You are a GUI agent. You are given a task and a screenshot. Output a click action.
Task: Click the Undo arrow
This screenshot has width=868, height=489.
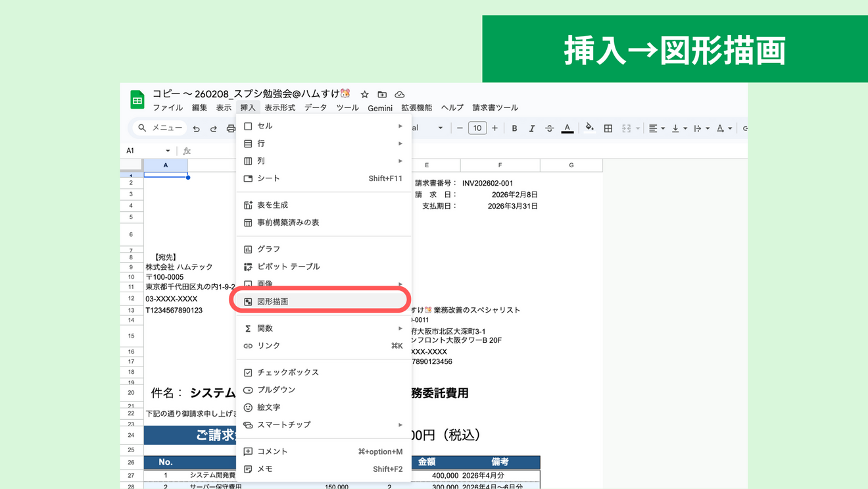[x=196, y=128]
